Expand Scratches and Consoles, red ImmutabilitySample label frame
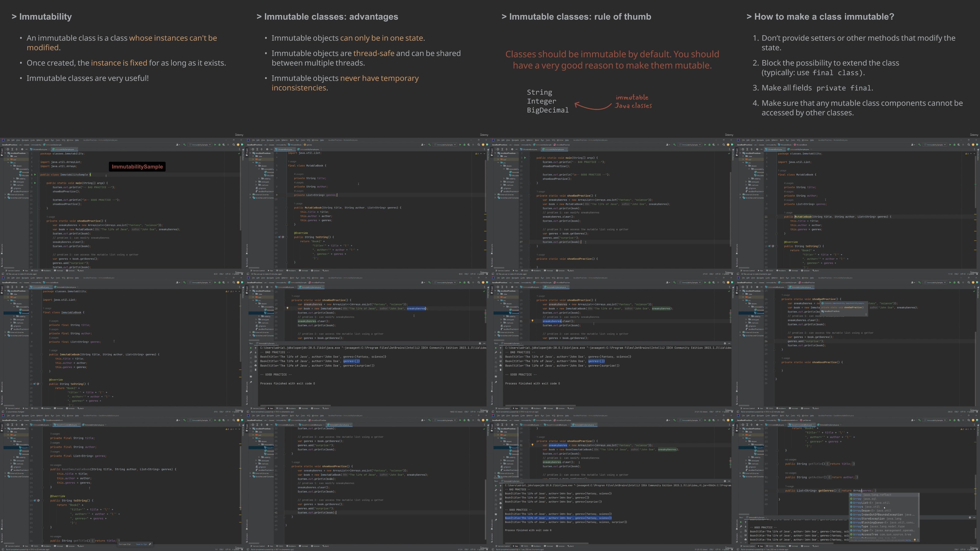The image size is (980, 551). 5,198
